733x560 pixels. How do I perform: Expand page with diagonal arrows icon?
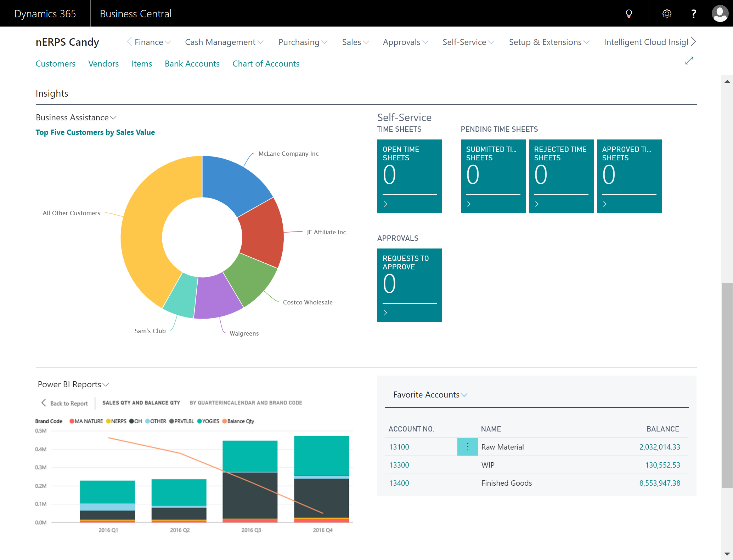coord(689,61)
